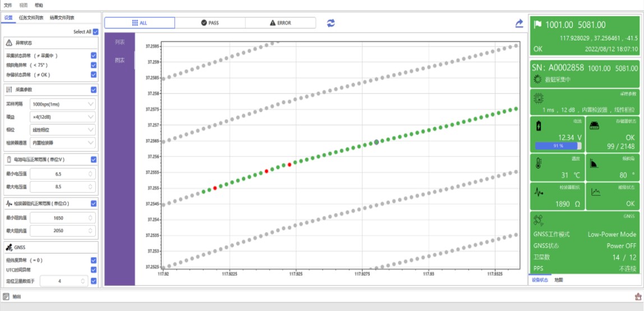Click the minimum impedance field showing 1650

[x=62, y=218]
